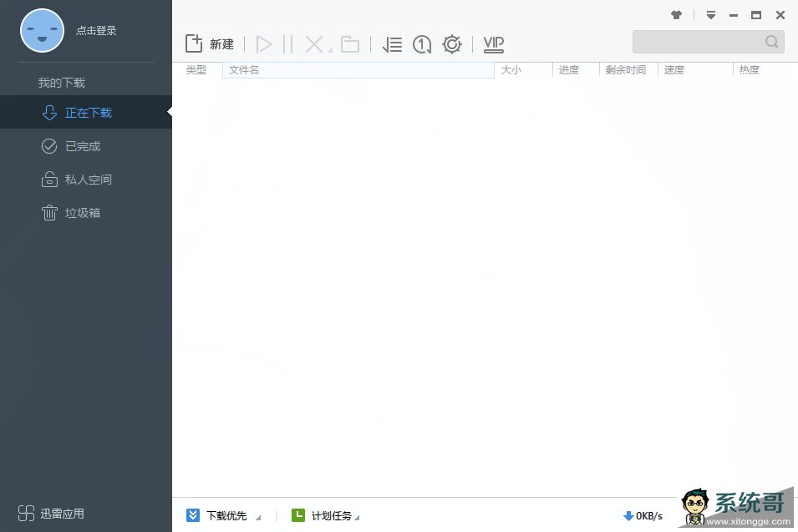The width and height of the screenshot is (798, 532).
Task: Expand the delete options arrow
Action: point(330,50)
